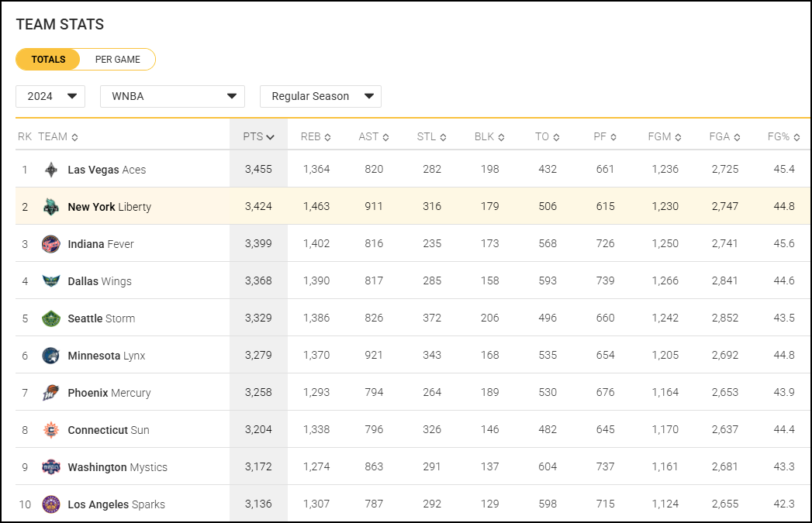Select Los Angeles Sparks FG% value 42.3
The image size is (812, 523).
coord(784,504)
